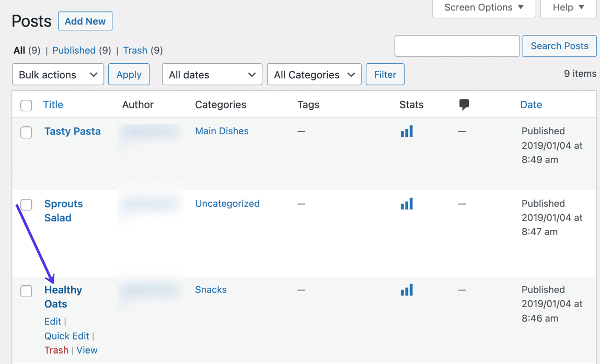Open the Help panel

568,7
